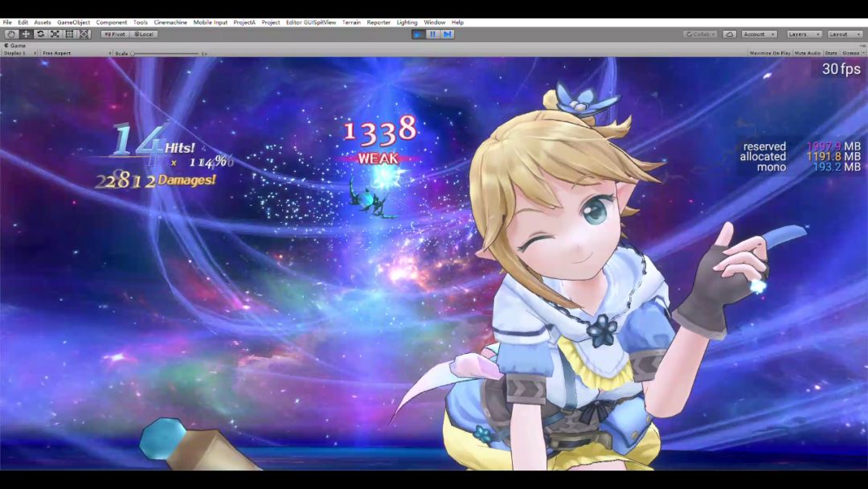Screen dimensions: 868x489
Task: Open the File menu
Action: (7, 23)
